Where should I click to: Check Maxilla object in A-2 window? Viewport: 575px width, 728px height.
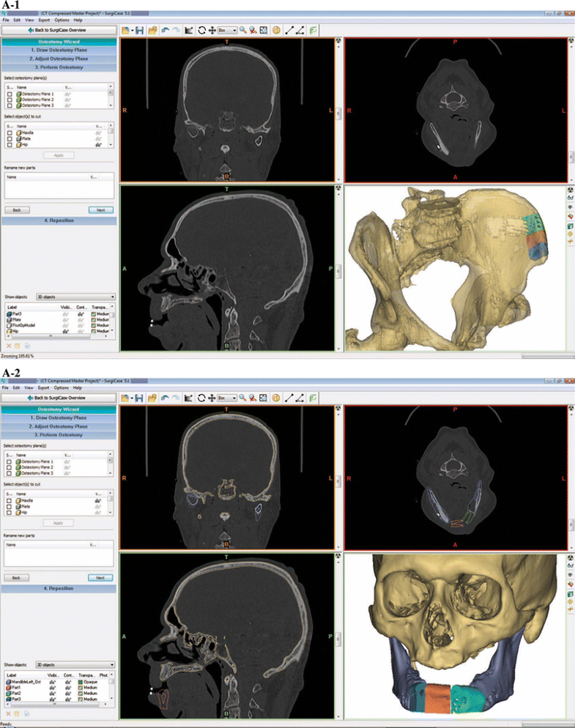10,501
